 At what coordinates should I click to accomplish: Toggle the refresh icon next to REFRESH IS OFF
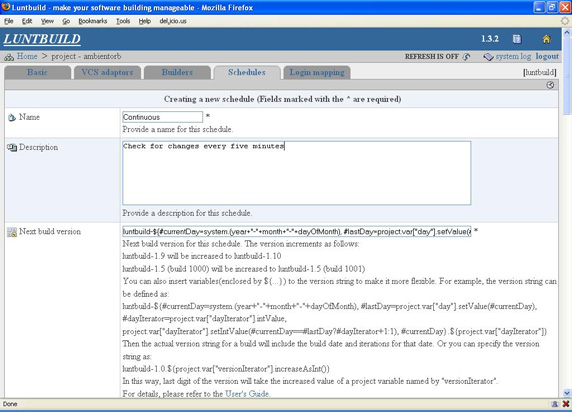pyautogui.click(x=466, y=57)
